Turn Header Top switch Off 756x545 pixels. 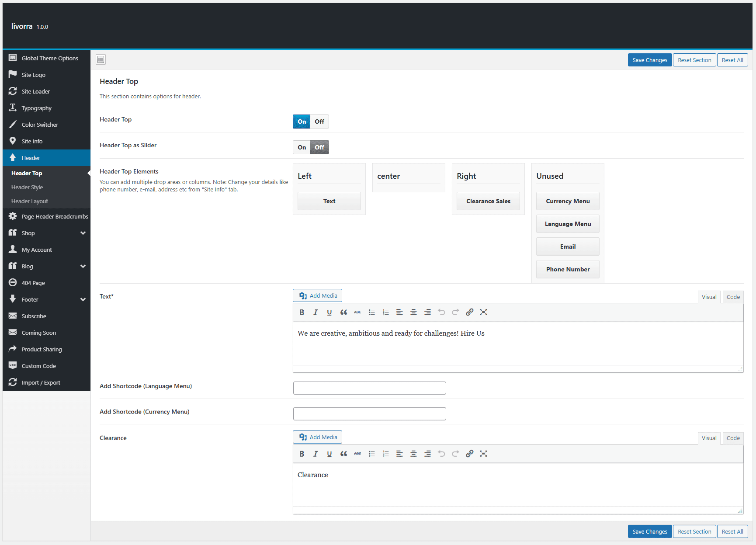coord(319,121)
